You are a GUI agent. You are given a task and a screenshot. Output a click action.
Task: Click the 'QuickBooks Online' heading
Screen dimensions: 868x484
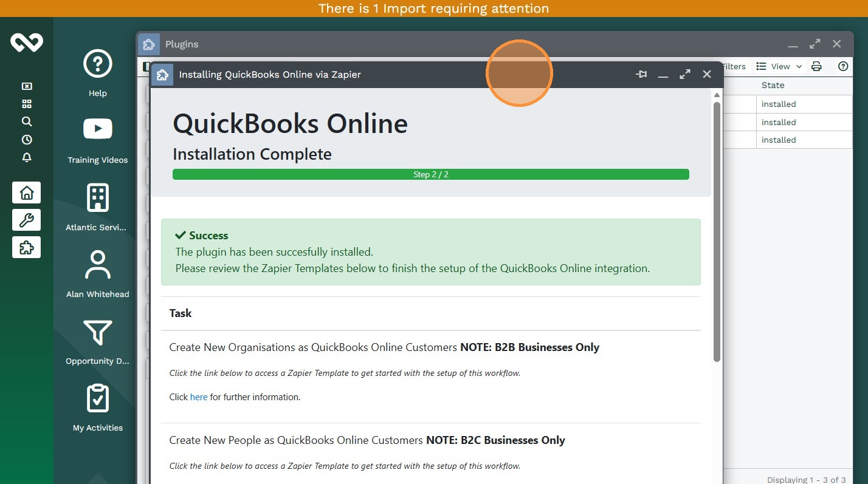(x=291, y=124)
